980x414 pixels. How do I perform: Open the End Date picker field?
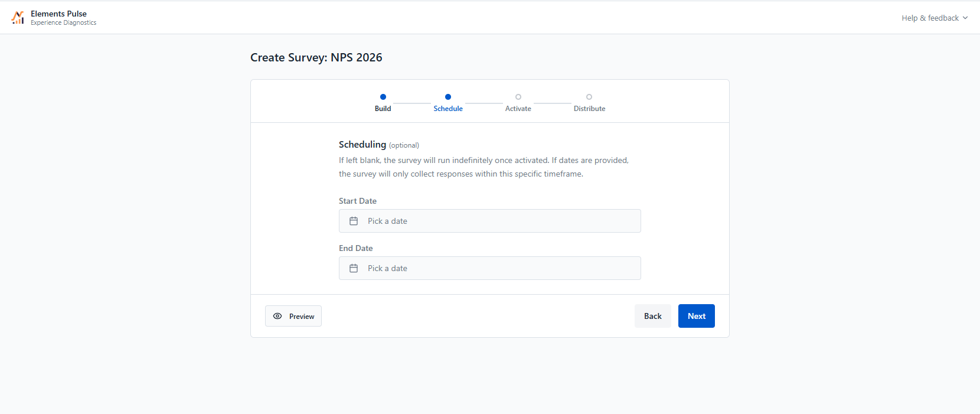490,268
